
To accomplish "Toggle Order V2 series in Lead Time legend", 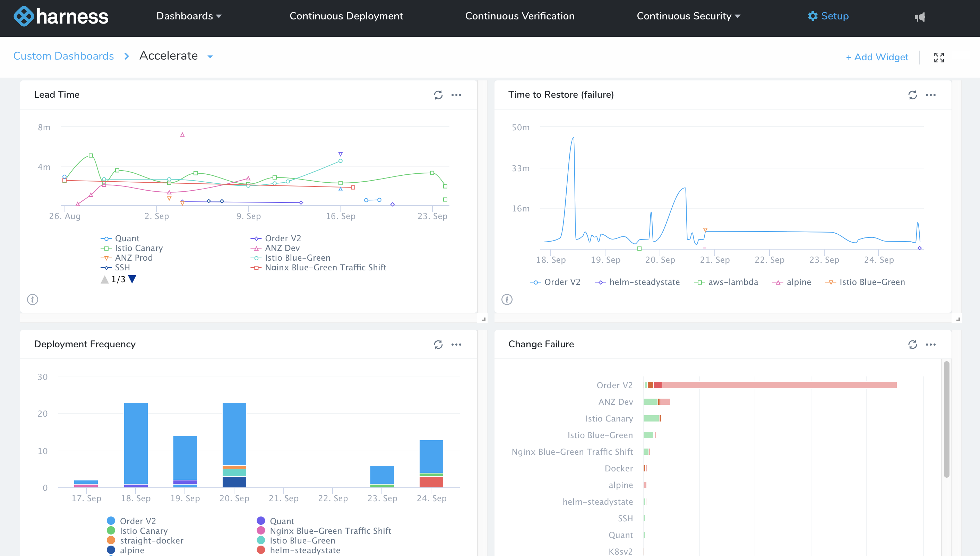I will coord(276,238).
